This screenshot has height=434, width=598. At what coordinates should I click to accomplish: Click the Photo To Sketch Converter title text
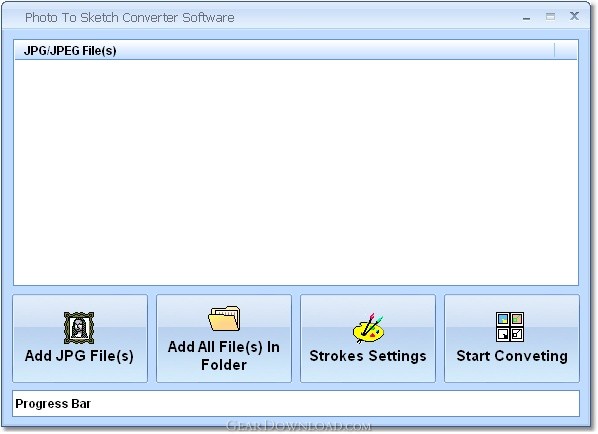tap(130, 18)
